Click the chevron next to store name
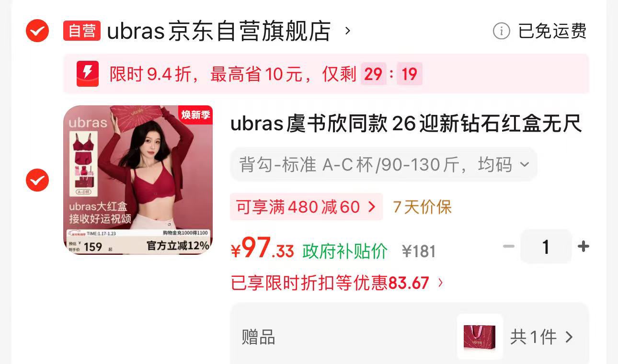 348,31
